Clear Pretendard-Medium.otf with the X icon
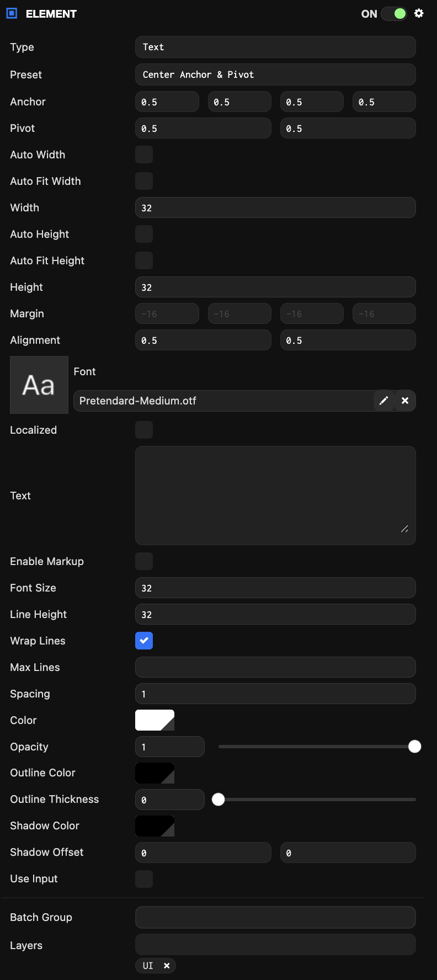This screenshot has height=980, width=437. (405, 401)
